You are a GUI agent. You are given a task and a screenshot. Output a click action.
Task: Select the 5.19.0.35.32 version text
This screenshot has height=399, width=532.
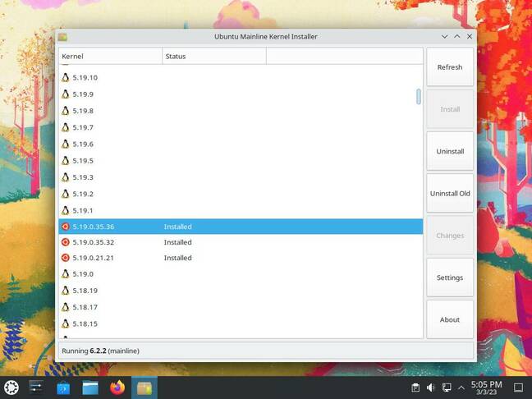coord(94,242)
